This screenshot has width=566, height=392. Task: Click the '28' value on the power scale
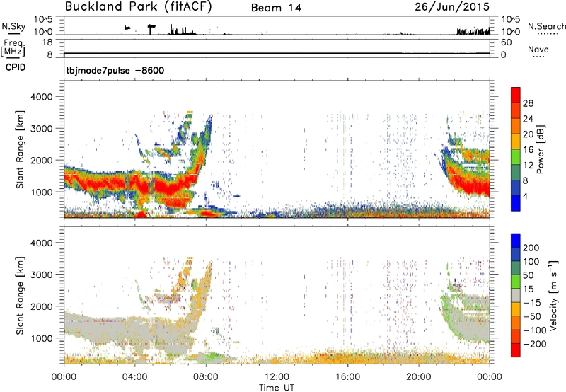528,103
